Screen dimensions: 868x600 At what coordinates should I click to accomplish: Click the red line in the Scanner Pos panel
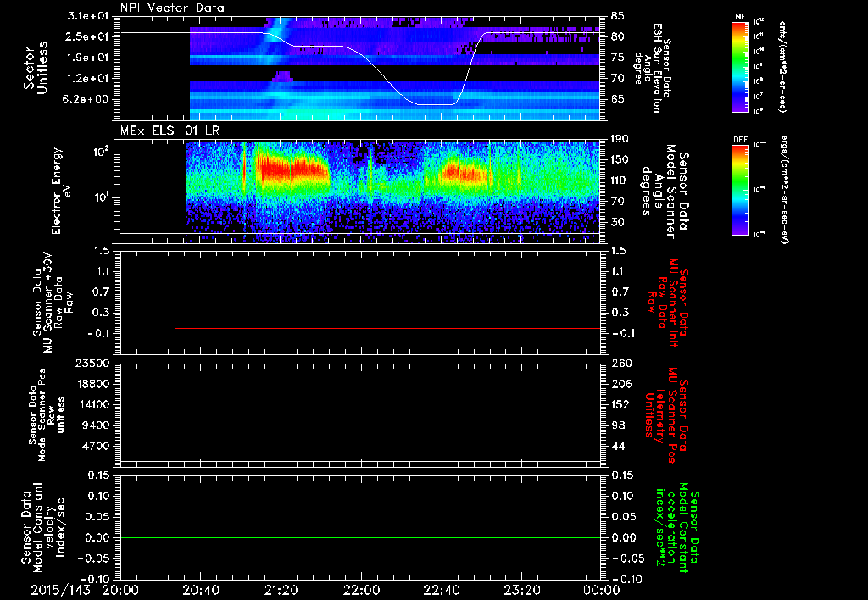(x=387, y=431)
